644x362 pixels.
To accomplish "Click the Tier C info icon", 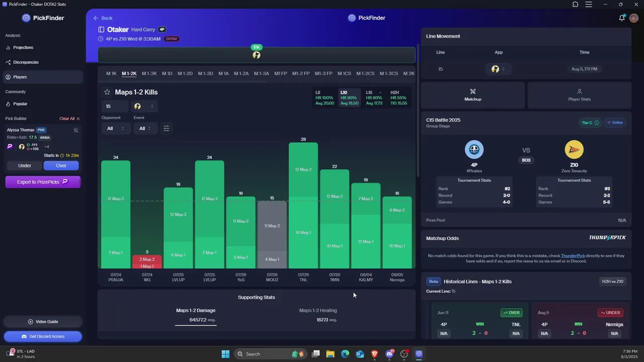I will click(x=597, y=123).
